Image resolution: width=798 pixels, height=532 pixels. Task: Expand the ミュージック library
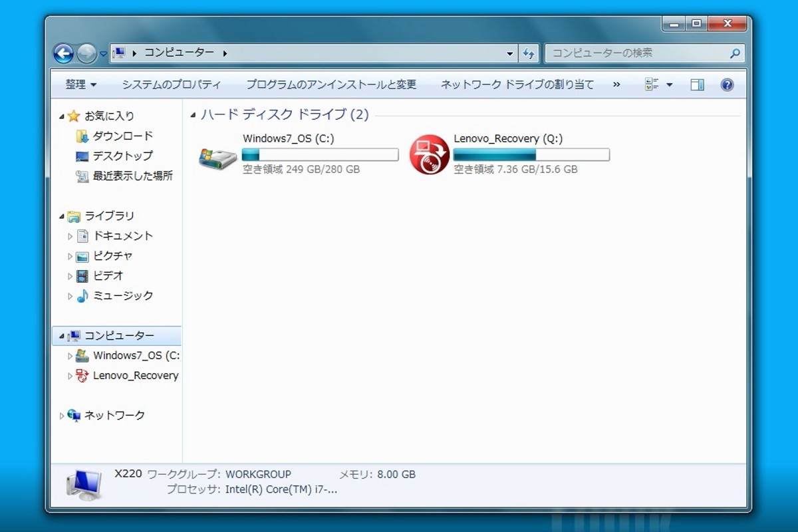click(70, 296)
